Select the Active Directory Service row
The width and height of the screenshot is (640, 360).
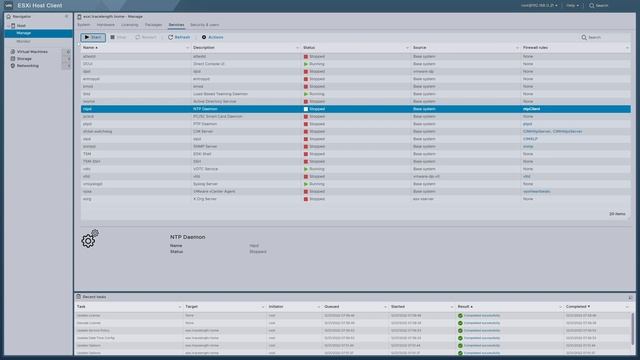(356, 101)
